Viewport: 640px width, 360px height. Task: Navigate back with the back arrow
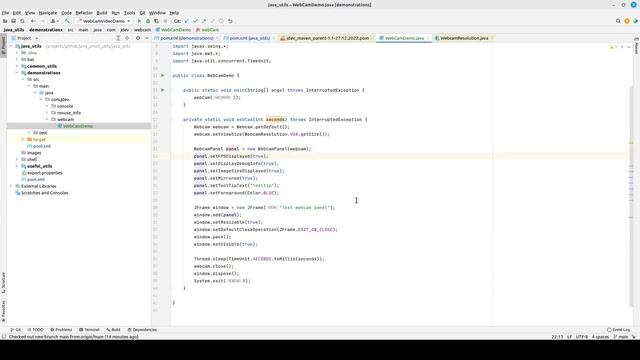point(33,21)
